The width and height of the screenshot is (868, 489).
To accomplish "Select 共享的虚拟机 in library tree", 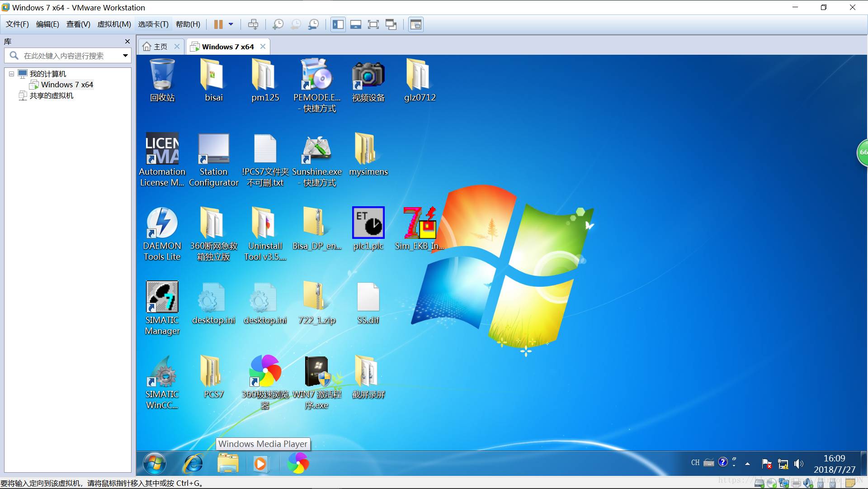I will pyautogui.click(x=51, y=95).
